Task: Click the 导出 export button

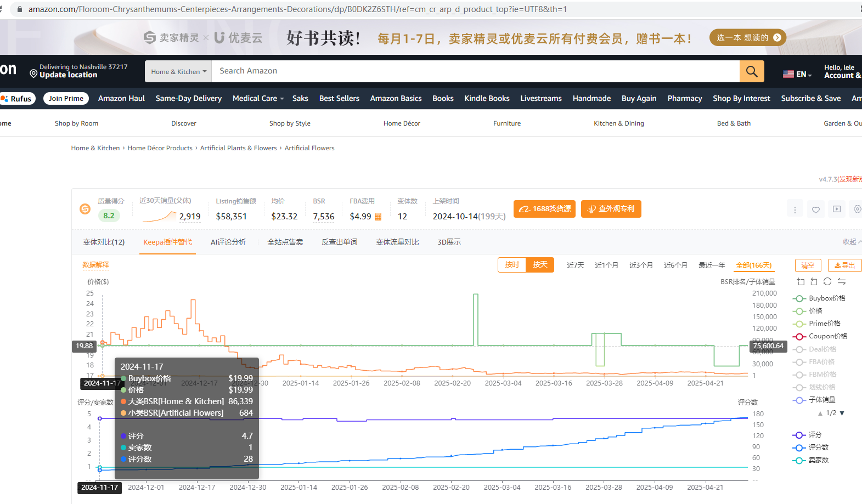Action: (845, 265)
